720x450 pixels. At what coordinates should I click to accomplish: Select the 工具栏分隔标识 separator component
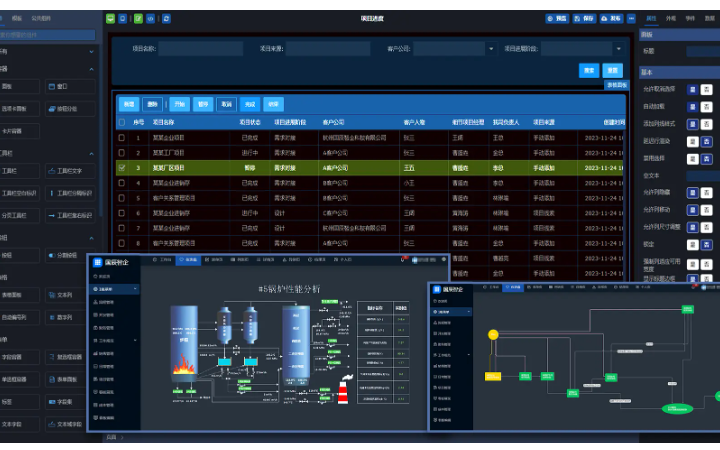(70, 193)
